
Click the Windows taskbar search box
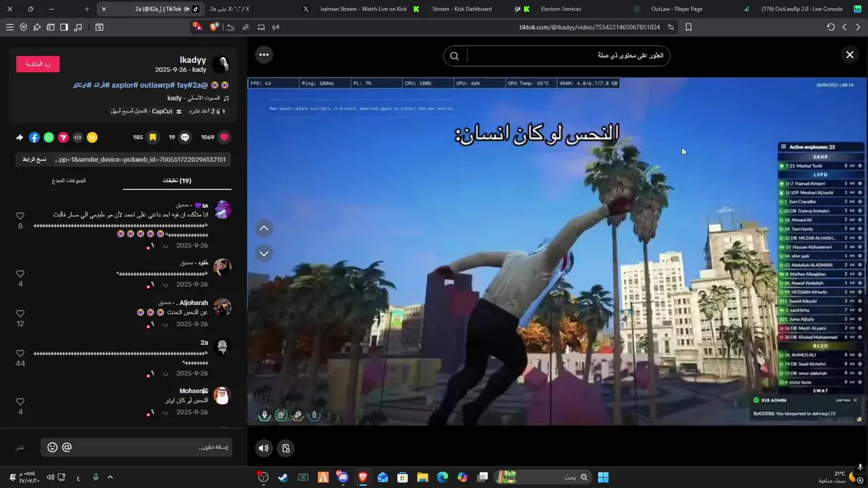click(542, 477)
